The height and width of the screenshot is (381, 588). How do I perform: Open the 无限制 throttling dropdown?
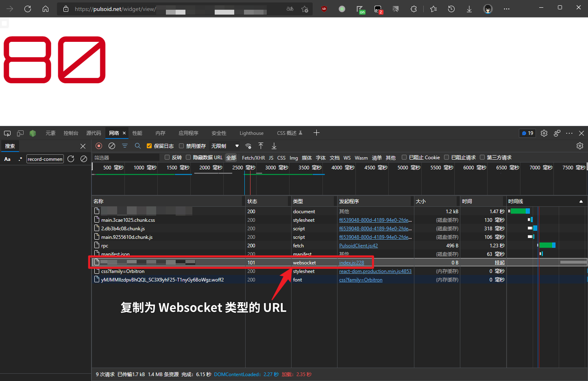point(225,146)
